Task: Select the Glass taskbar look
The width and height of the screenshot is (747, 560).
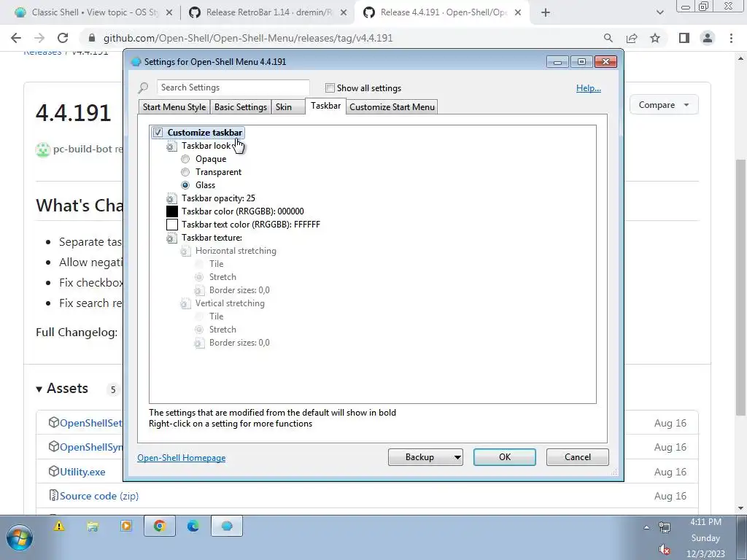Action: tap(185, 185)
